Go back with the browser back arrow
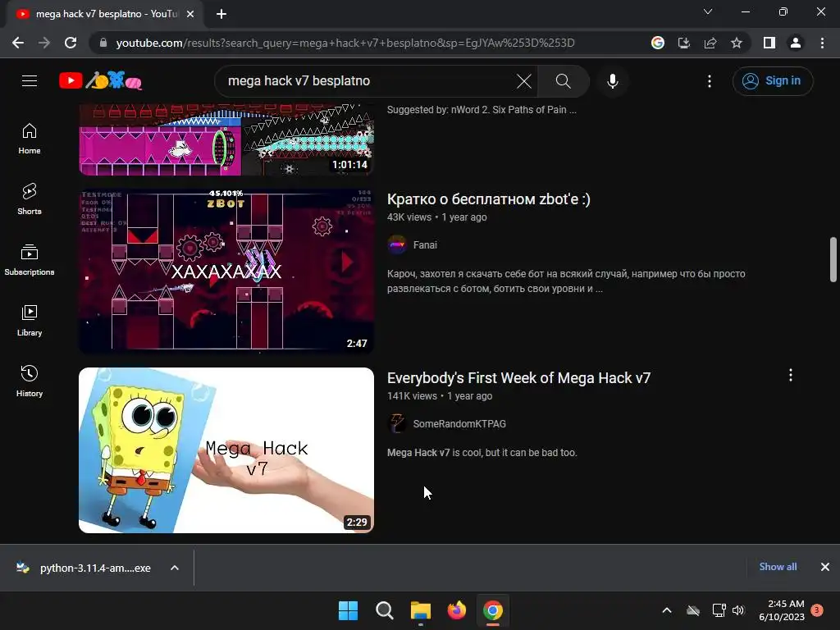 click(18, 43)
